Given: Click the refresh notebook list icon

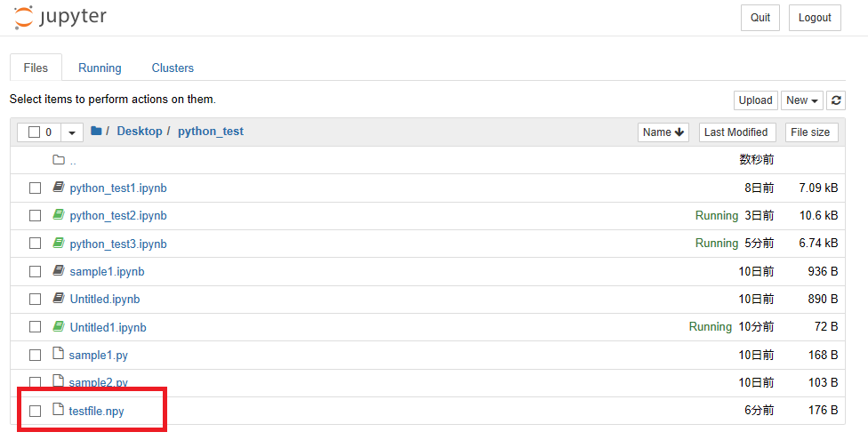Looking at the screenshot, I should coord(836,100).
